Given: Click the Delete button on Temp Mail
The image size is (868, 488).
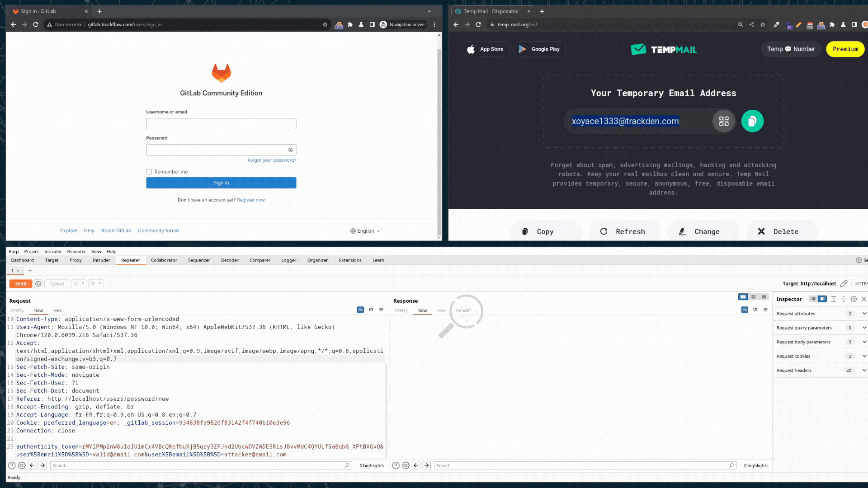Looking at the screenshot, I should 782,231.
